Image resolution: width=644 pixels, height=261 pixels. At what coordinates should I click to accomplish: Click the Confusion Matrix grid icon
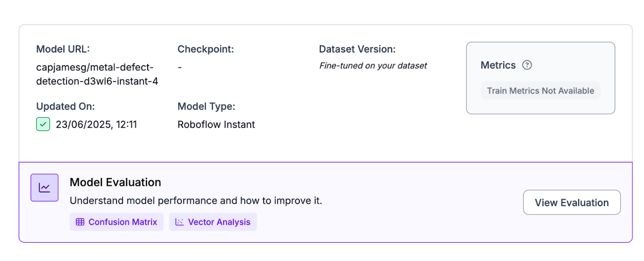[80, 222]
